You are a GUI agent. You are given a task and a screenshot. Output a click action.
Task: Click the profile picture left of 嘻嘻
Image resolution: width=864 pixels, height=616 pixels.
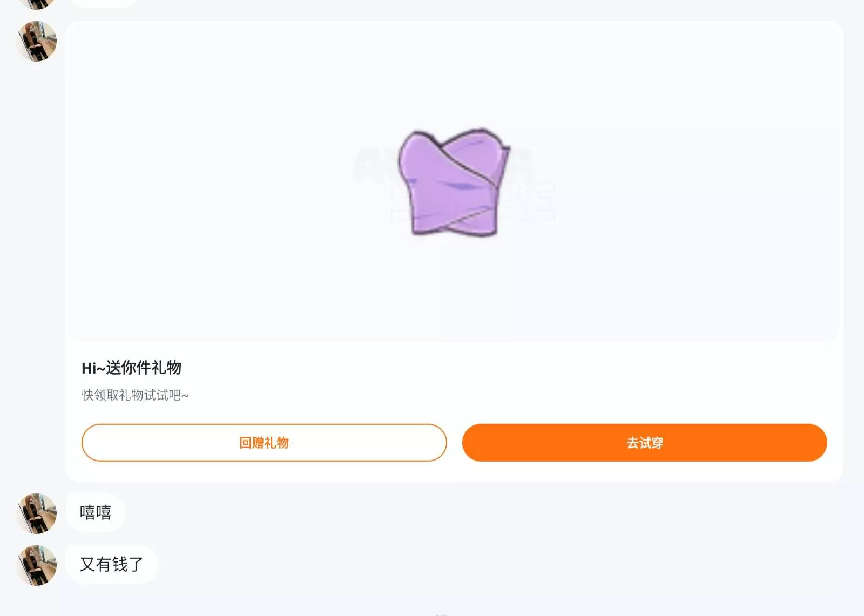[37, 513]
